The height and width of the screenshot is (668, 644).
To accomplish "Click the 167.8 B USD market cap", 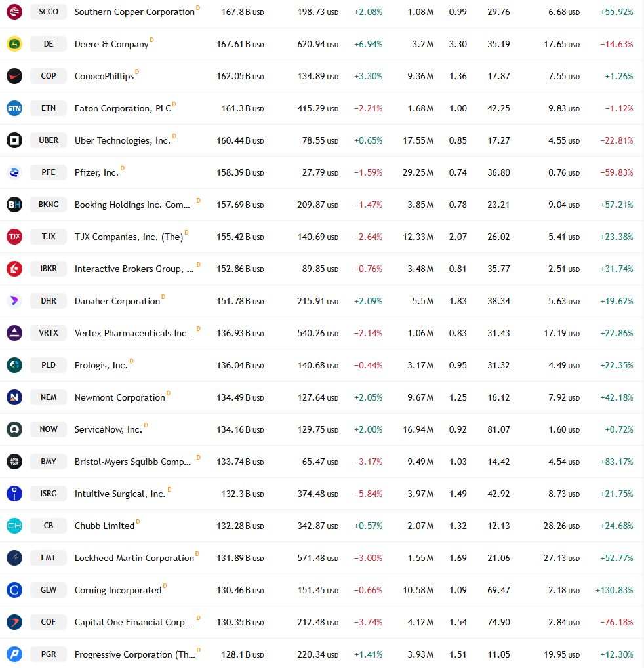I will pyautogui.click(x=243, y=12).
